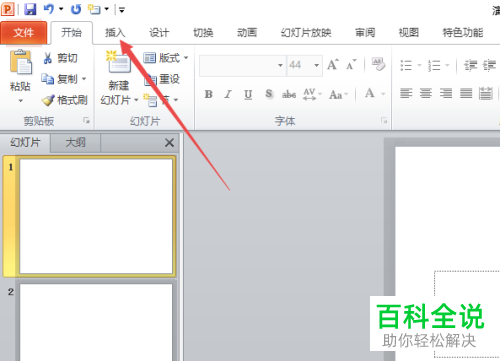Open the 审阅 (Review) tab
Viewport: 500px width, 361px height.
point(365,33)
